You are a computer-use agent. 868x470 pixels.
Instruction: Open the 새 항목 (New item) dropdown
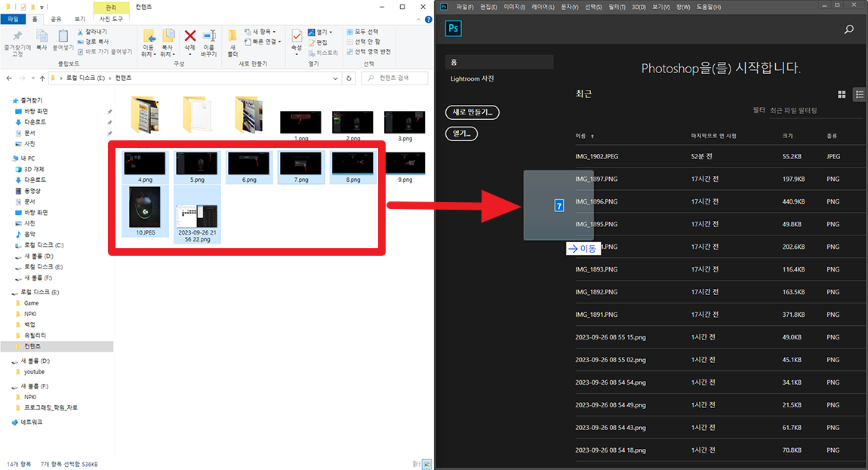pyautogui.click(x=260, y=32)
